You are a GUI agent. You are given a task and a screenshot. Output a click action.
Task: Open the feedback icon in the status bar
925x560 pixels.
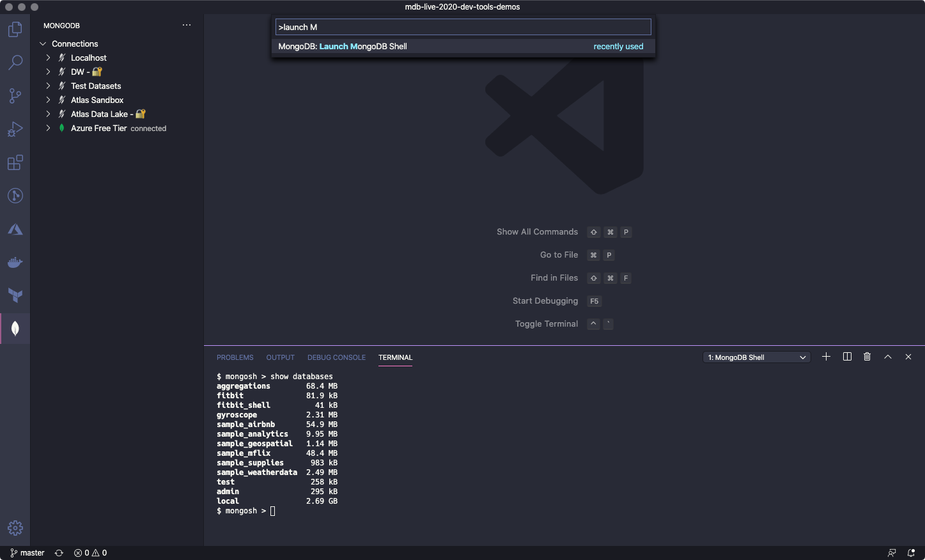pos(892,553)
